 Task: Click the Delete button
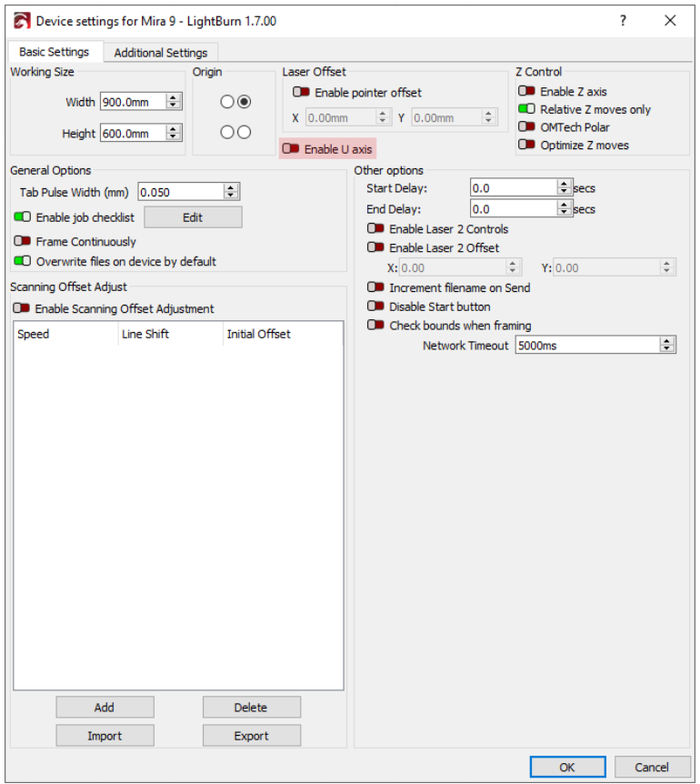click(251, 707)
